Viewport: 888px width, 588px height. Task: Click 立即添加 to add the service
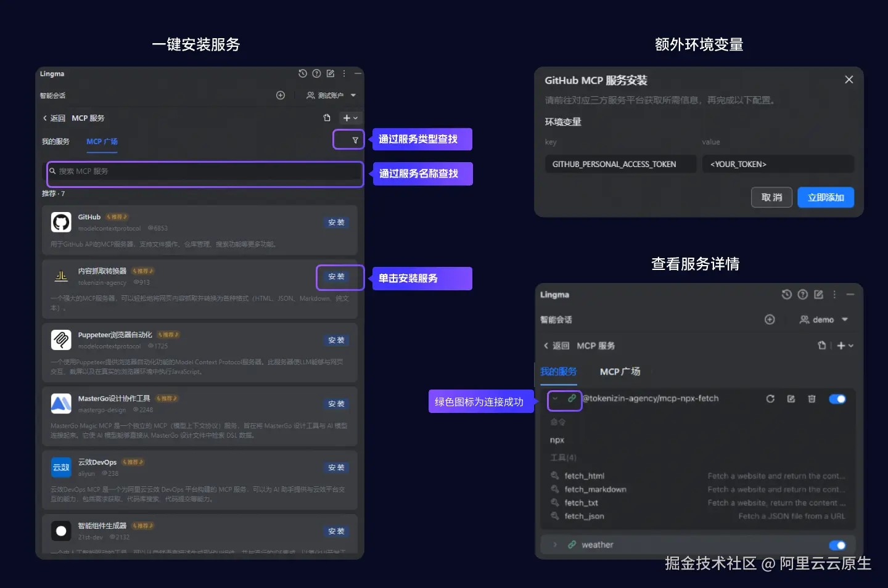point(826,197)
